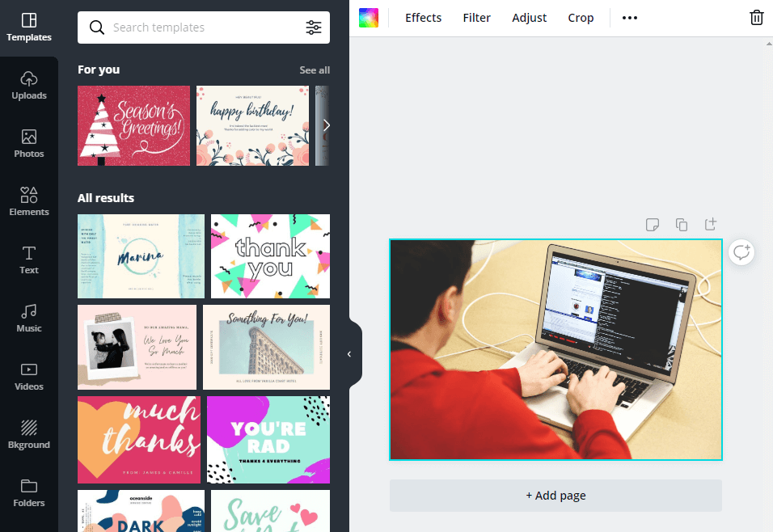Viewport: 773px width, 532px height.
Task: Open the Videos panel
Action: coord(29,376)
